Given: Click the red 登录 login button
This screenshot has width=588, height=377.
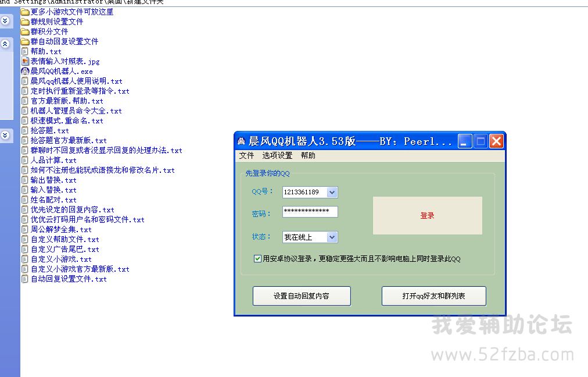Looking at the screenshot, I should coord(428,215).
